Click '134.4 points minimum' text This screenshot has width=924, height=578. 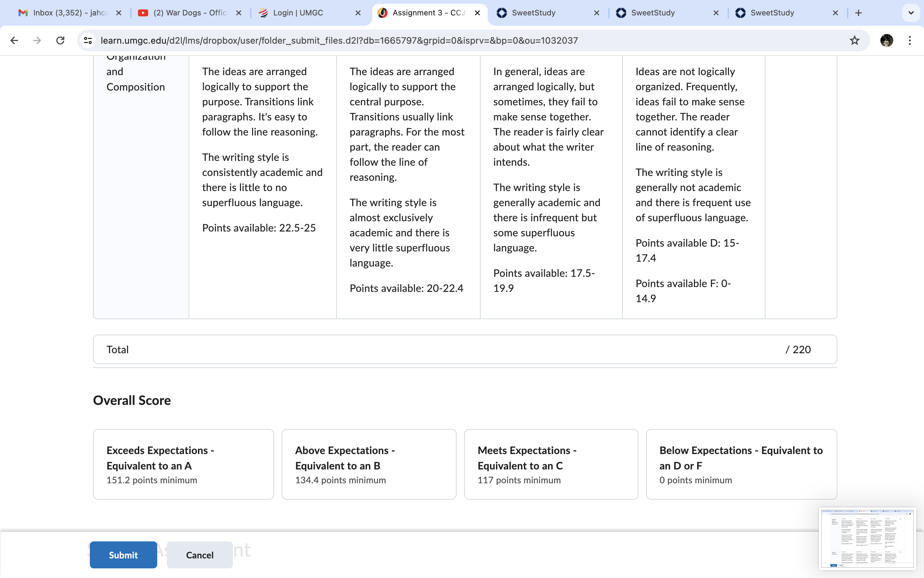(340, 480)
